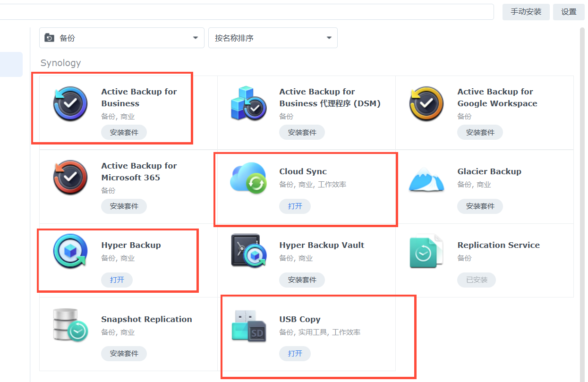Image resolution: width=588 pixels, height=382 pixels.
Task: Click the Hyper Backup Vault title text
Action: click(322, 245)
